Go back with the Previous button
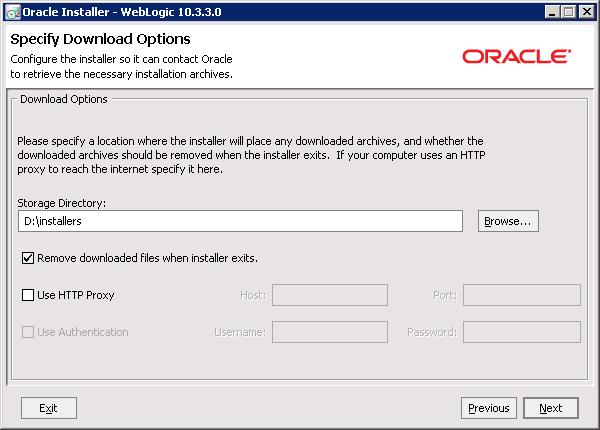Viewport: 600px width, 430px height. coord(489,408)
